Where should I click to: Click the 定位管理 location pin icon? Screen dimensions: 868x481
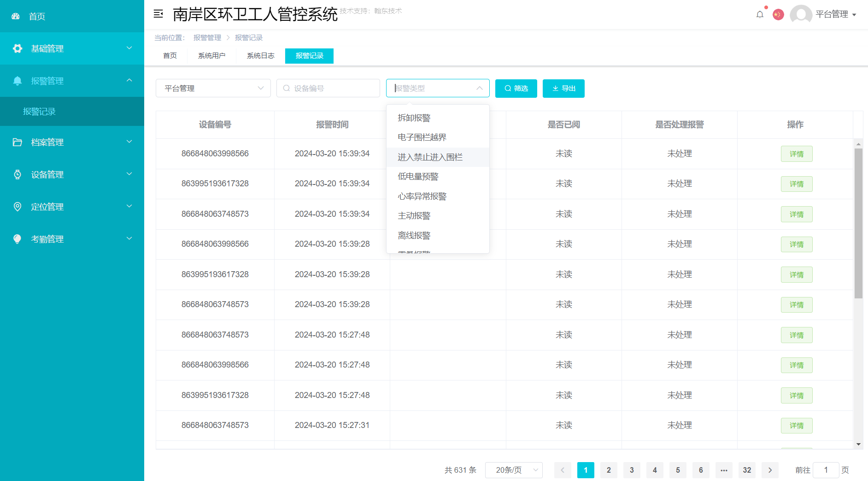tap(18, 207)
